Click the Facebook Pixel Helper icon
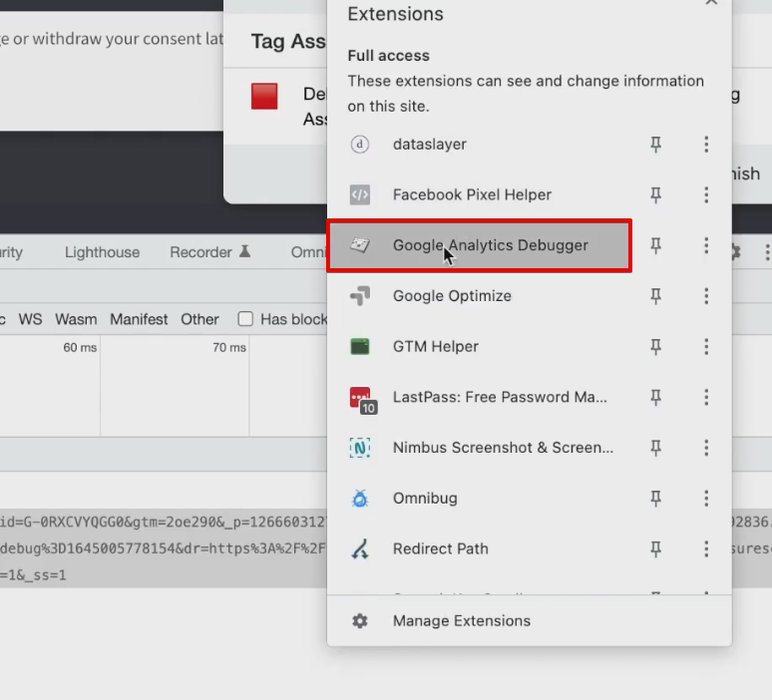The image size is (772, 700). pyautogui.click(x=360, y=194)
